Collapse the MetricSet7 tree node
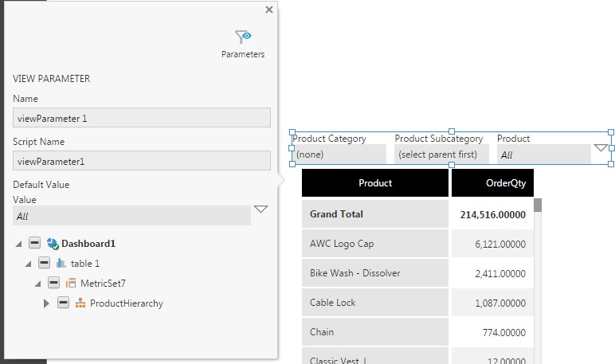Viewport: 615px width, 364px height. 37,284
